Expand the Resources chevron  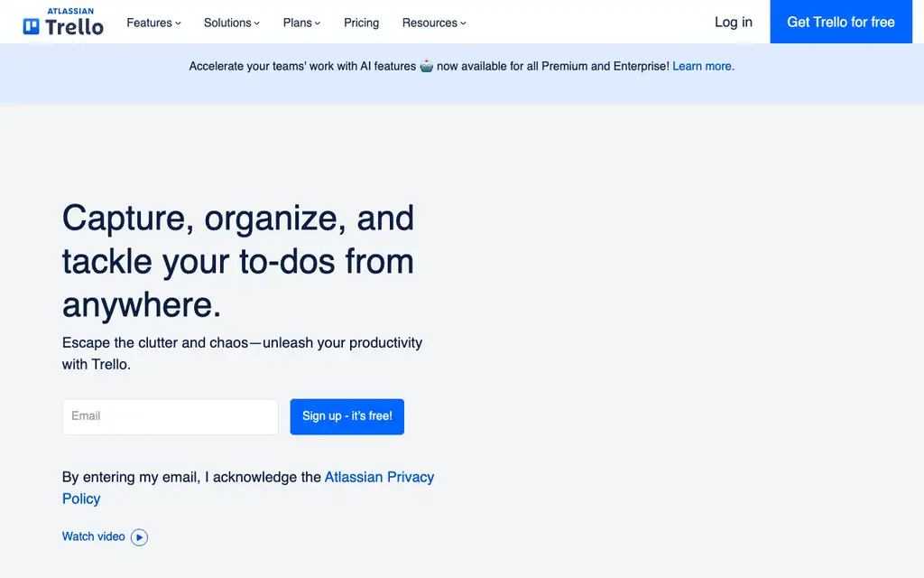[463, 23]
